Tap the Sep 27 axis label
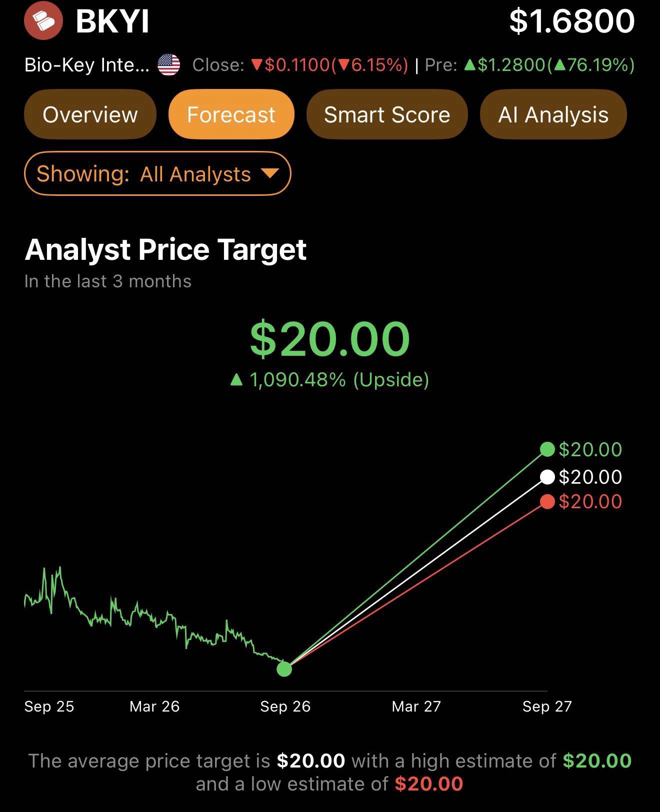This screenshot has width=660, height=812. [547, 707]
